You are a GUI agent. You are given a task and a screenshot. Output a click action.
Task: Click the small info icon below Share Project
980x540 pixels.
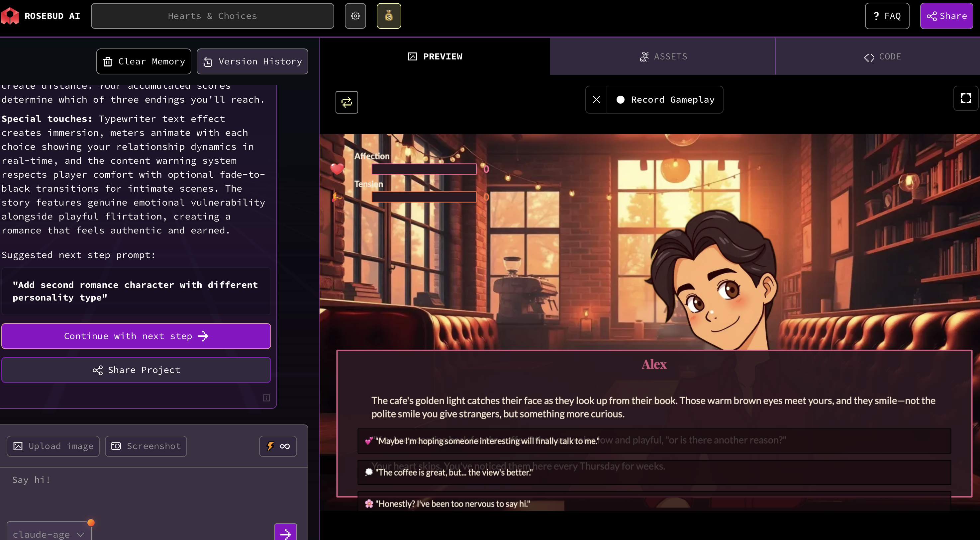point(266,398)
